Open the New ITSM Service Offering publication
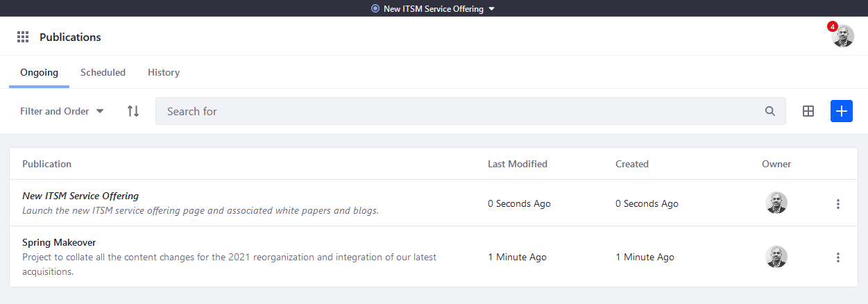 pyautogui.click(x=80, y=196)
